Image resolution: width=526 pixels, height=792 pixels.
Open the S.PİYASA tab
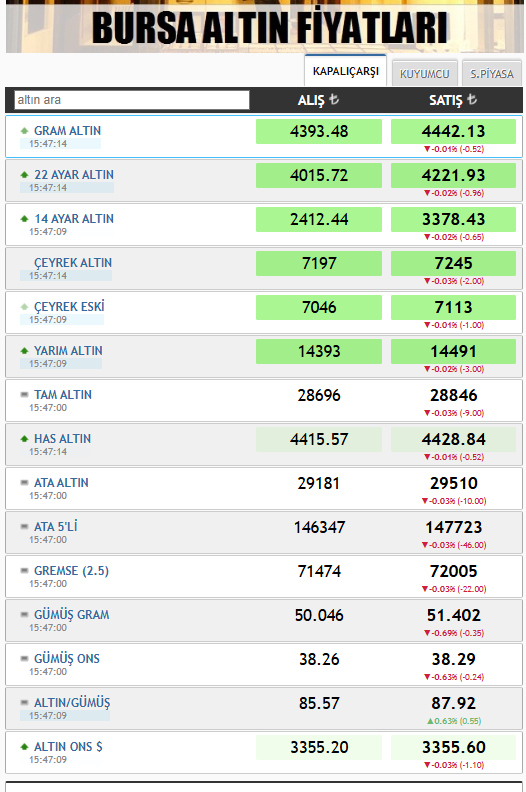pyautogui.click(x=492, y=74)
